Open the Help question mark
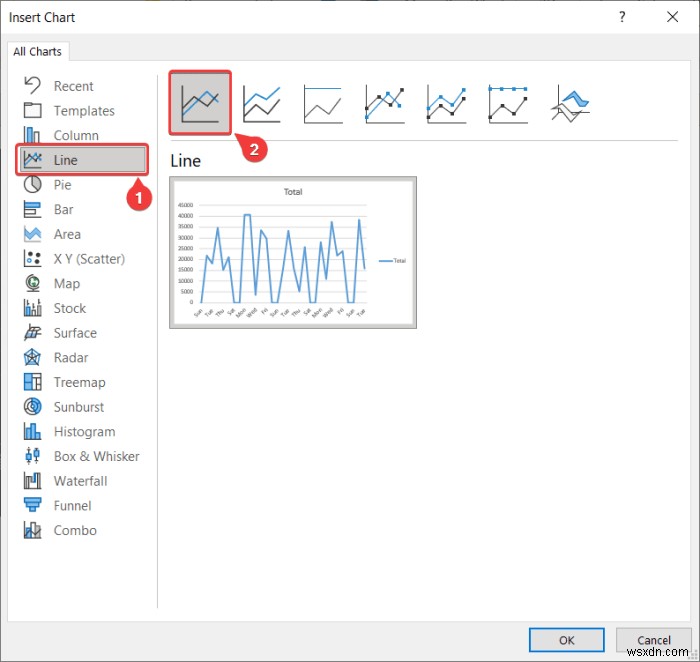700x662 pixels. tap(622, 17)
